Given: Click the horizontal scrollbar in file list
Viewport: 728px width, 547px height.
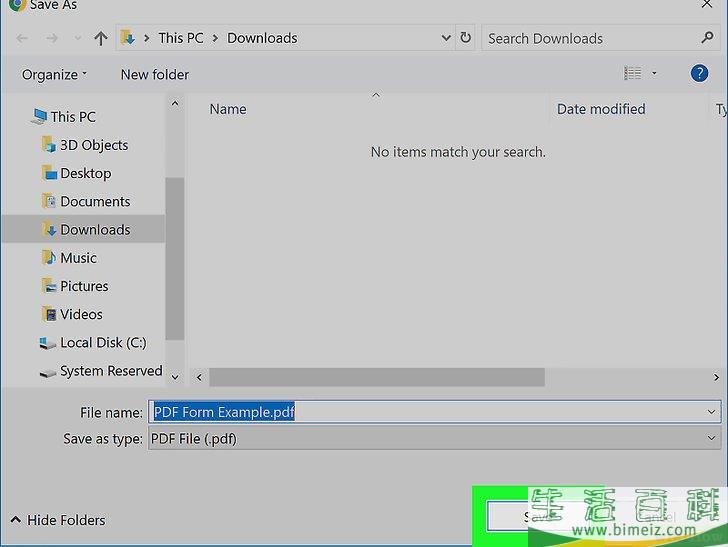Looking at the screenshot, I should point(377,377).
